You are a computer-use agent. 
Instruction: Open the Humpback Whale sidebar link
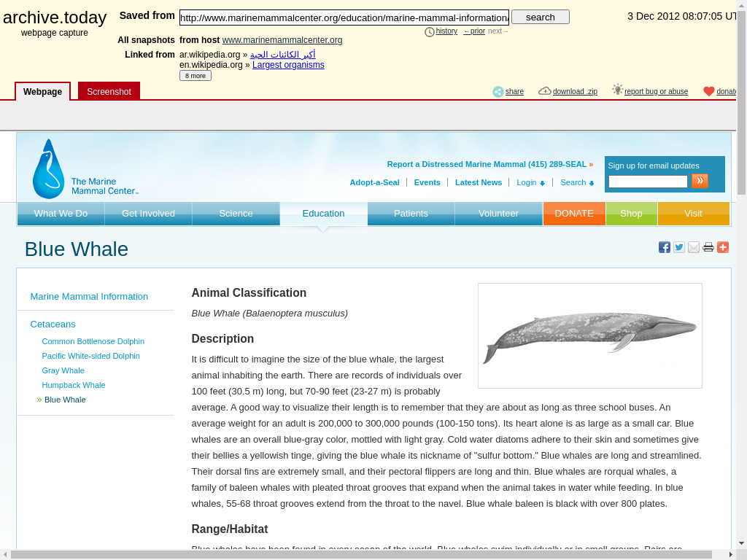[74, 385]
